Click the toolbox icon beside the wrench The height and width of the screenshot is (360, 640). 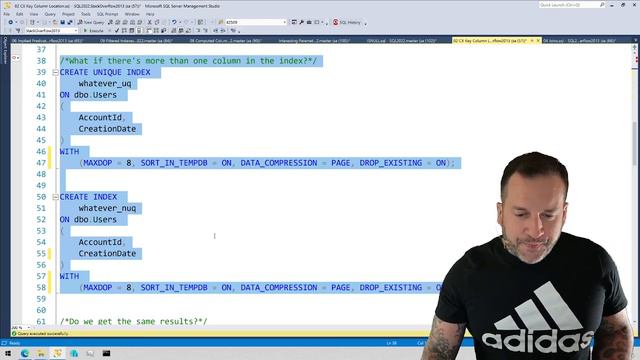pos(309,22)
